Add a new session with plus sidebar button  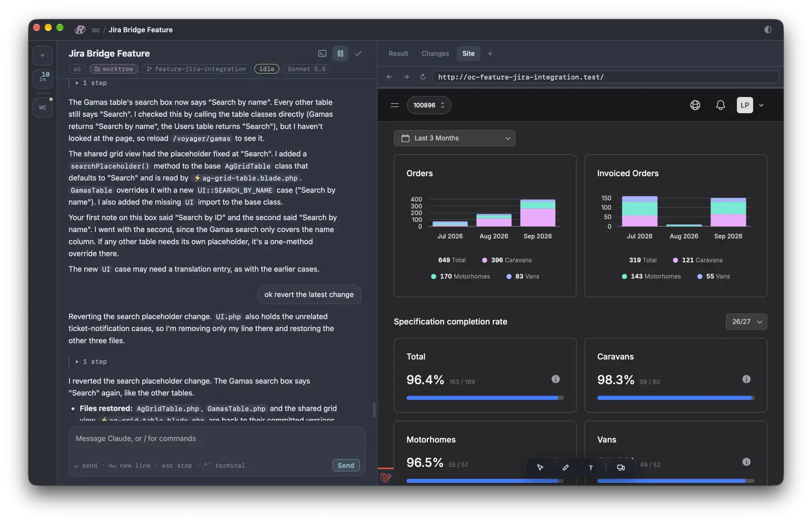(43, 55)
